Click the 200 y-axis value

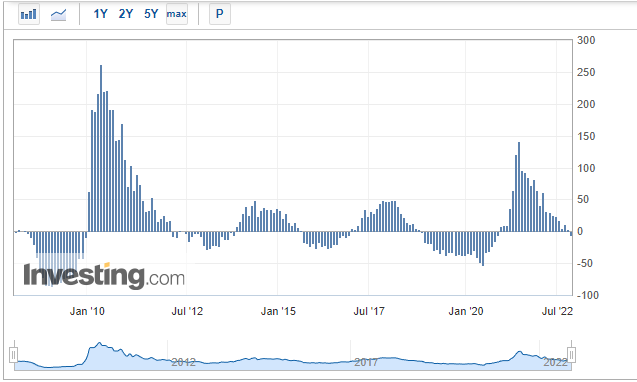[586, 104]
